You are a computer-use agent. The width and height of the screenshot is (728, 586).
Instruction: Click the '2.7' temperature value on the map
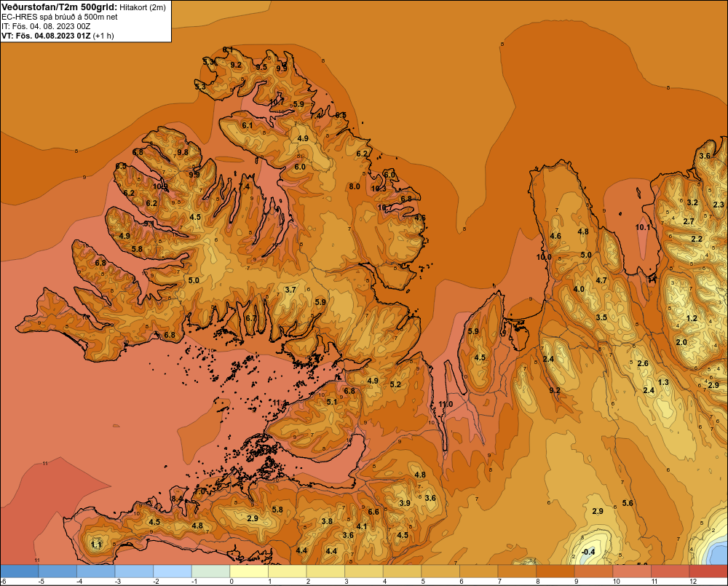pyautogui.click(x=689, y=221)
